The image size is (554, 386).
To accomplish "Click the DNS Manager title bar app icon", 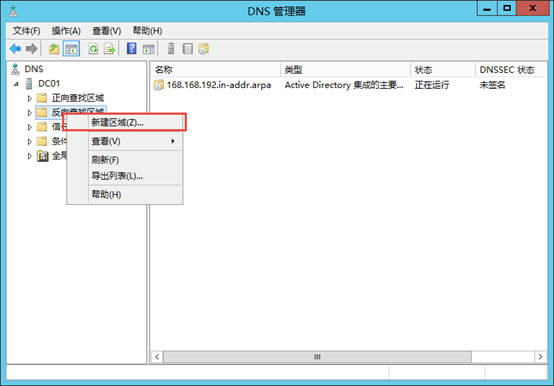I will pos(13,11).
